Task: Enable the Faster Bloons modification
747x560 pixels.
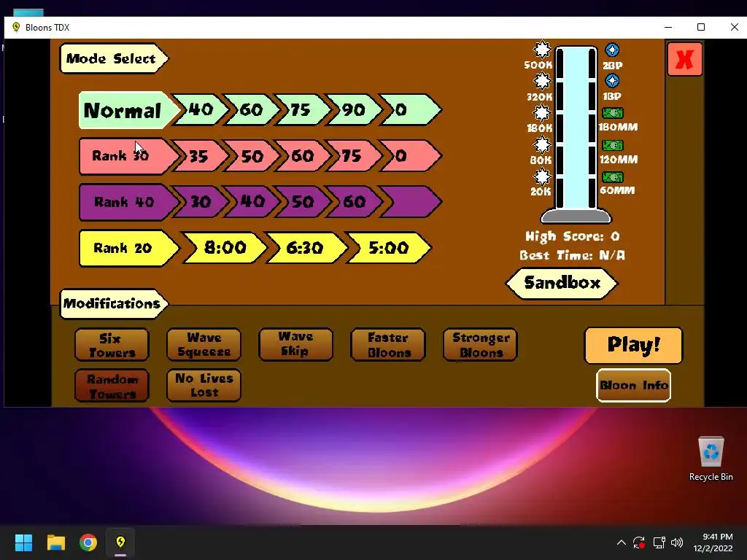Action: 388,345
